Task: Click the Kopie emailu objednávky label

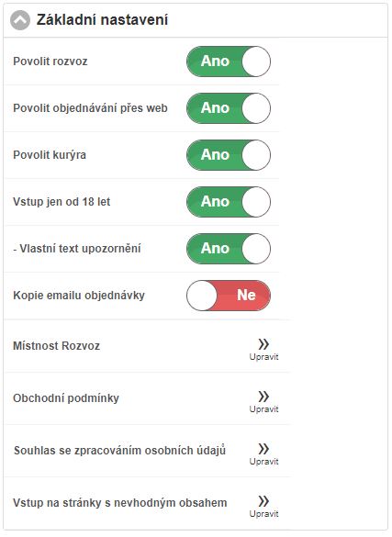Action: point(79,296)
